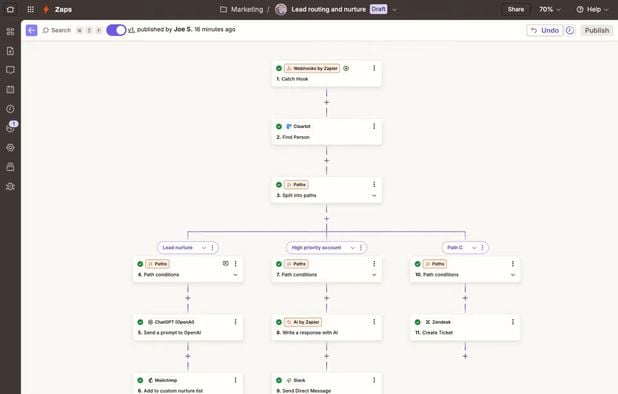Open the dashboard icon in the left sidebar
This screenshot has width=618, height=394.
[10, 32]
